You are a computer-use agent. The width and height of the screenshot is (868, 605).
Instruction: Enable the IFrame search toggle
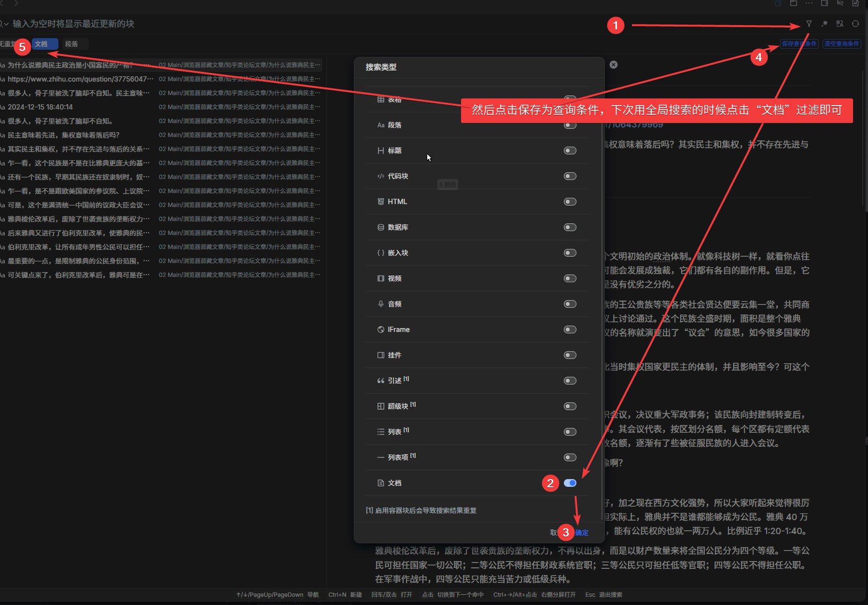(570, 330)
